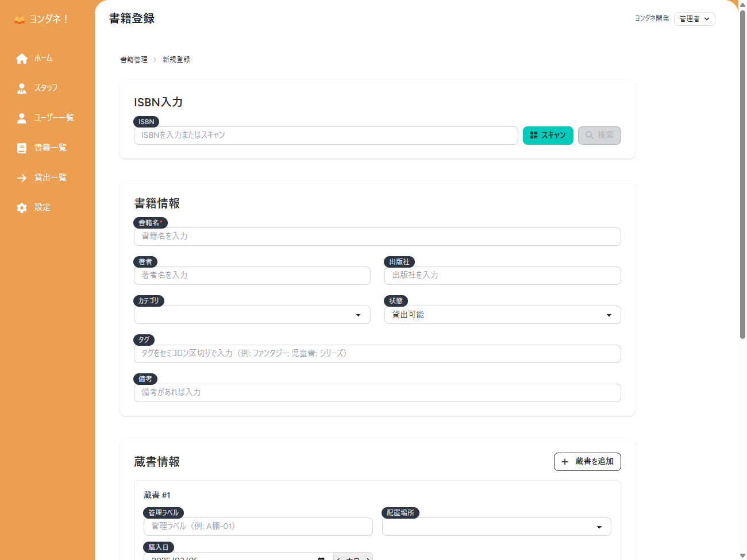Navigate to 書籍管理 in the breadcrumb
Viewport: 747px width, 560px height.
click(x=133, y=59)
